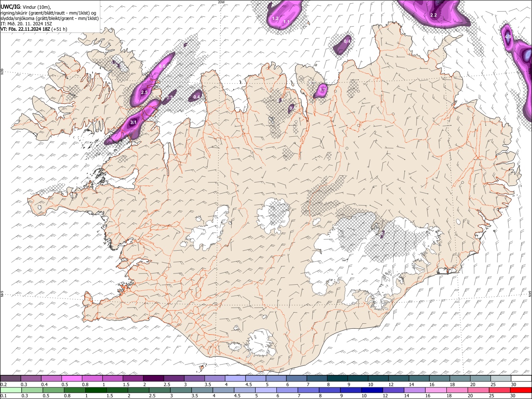Click the deep blue 10 rain-scale swatch

372,390
